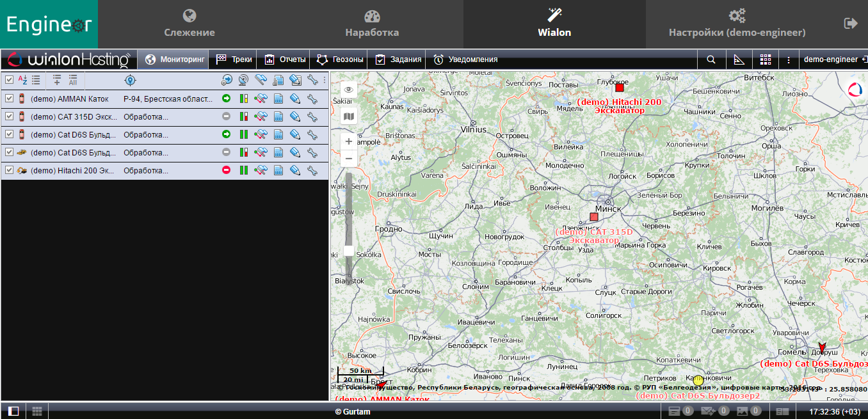Uncheck the (demo) AMMAN Каток checkbox
Image resolution: width=868 pixels, height=419 pixels.
[x=9, y=99]
